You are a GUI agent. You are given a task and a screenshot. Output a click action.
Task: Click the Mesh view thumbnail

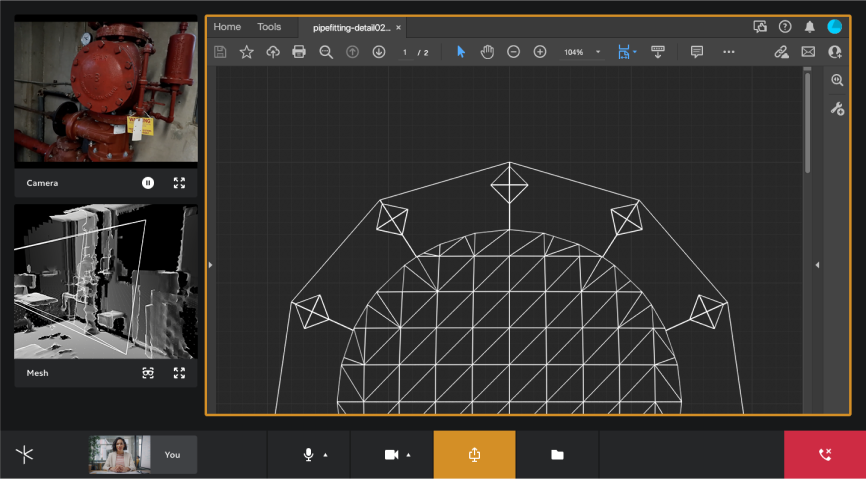(106, 282)
